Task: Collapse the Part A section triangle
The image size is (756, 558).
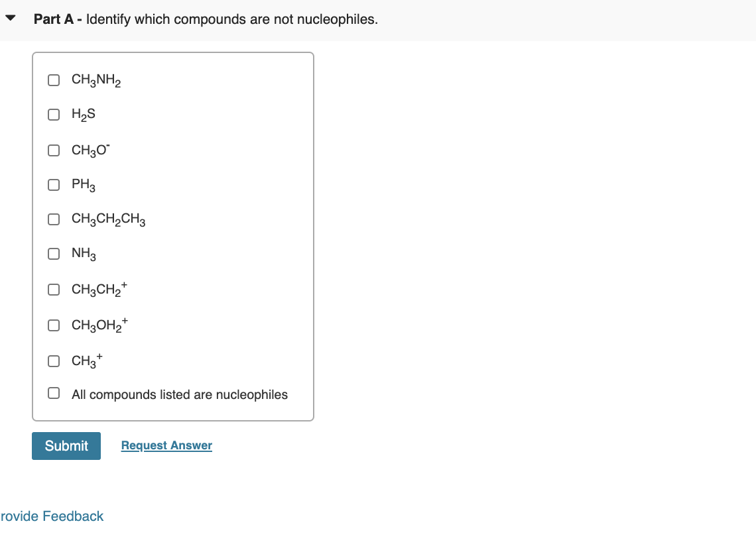Action: (x=11, y=18)
